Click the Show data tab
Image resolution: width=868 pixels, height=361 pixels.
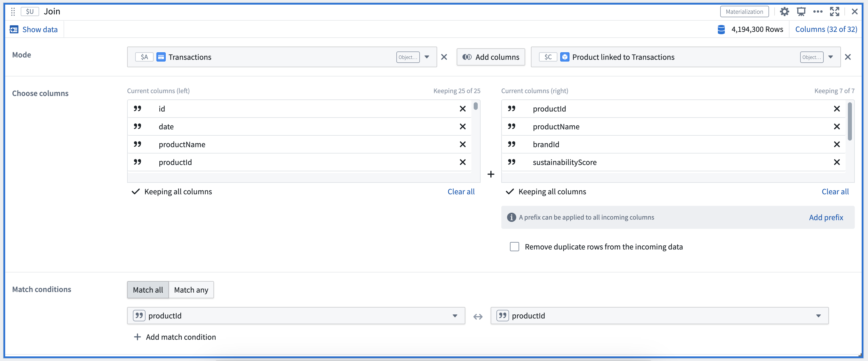(34, 29)
